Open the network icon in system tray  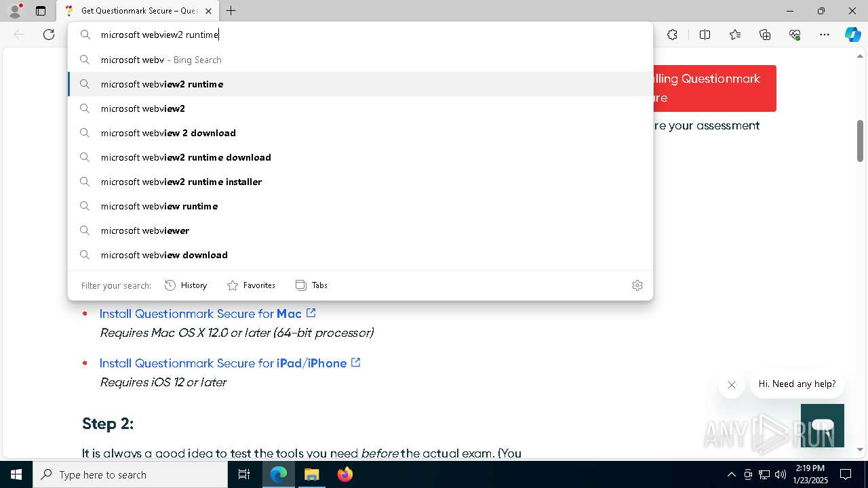[x=764, y=474]
